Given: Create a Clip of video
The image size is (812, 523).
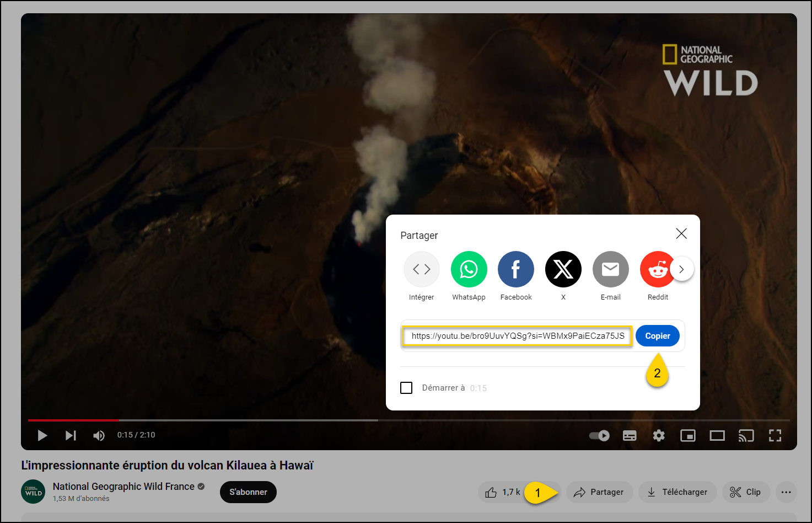Looking at the screenshot, I should (746, 492).
